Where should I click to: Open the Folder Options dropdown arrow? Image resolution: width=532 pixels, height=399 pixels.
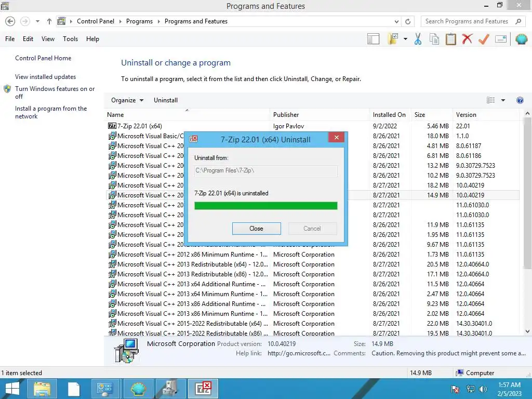[x=405, y=39]
